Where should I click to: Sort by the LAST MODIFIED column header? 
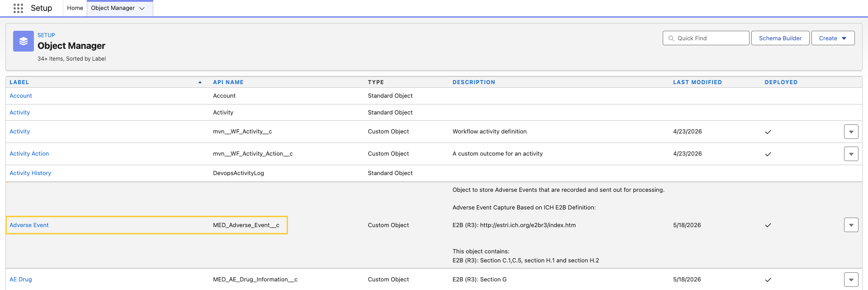pos(697,82)
